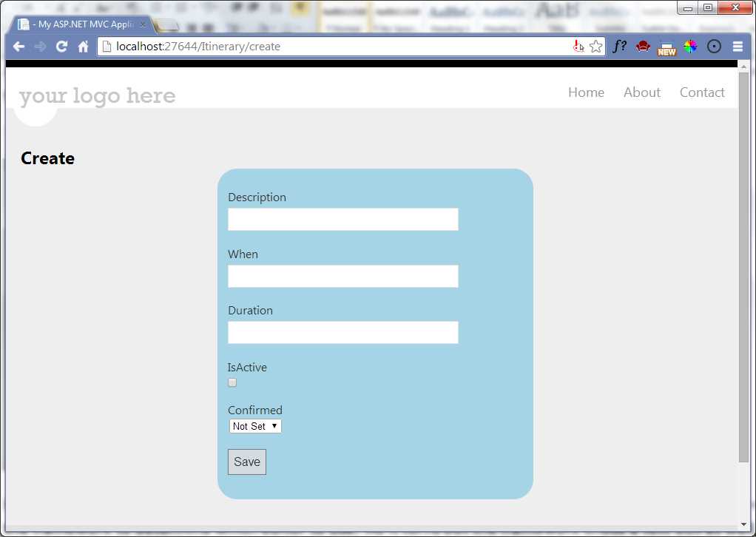Click the Home link in the navbar
The image size is (756, 537).
pyautogui.click(x=586, y=92)
